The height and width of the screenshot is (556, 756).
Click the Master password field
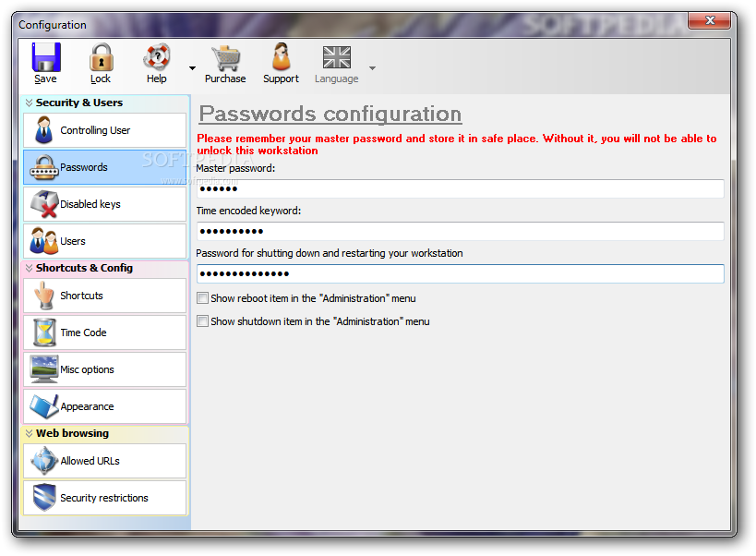[460, 189]
